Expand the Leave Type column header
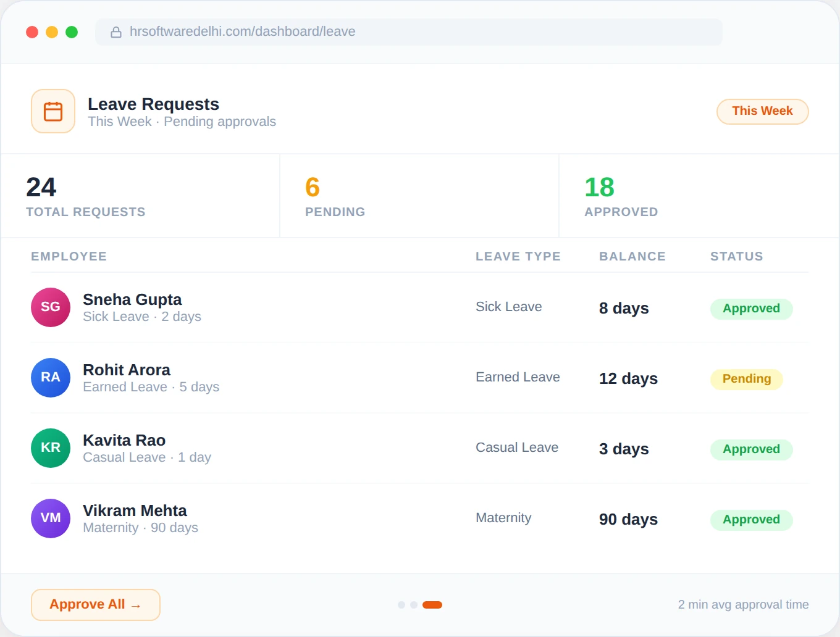840x637 pixels. 518,256
